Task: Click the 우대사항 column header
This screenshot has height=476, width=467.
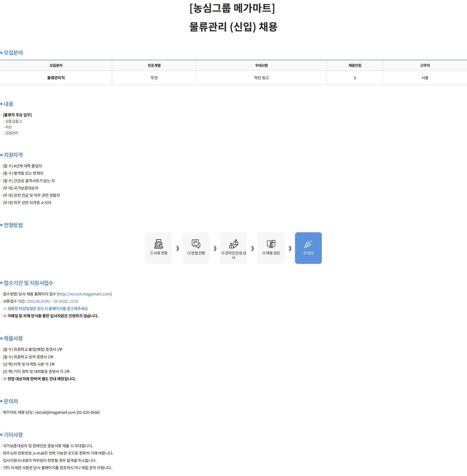Action: coord(261,65)
